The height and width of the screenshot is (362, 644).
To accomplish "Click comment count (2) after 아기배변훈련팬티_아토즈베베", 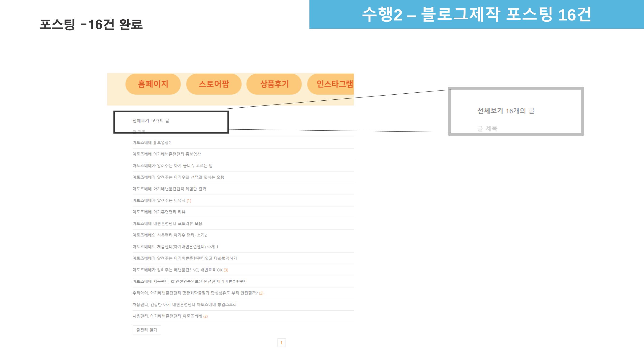I will [x=206, y=316].
